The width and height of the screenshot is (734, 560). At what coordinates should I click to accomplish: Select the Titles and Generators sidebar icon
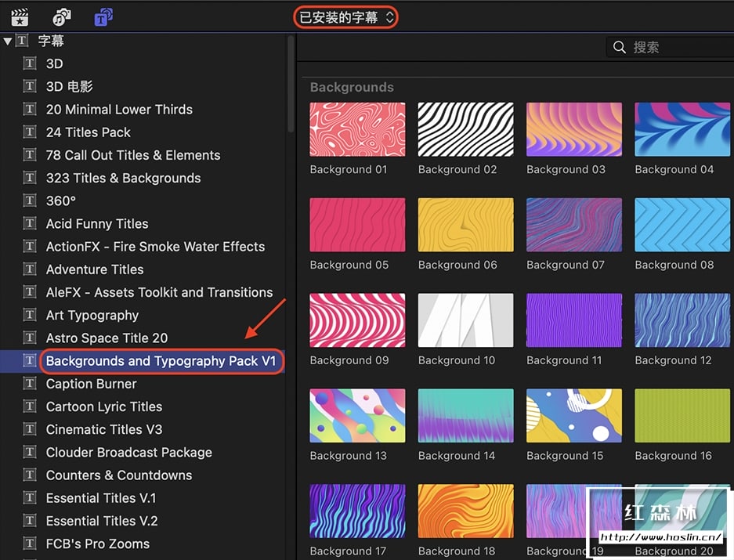(103, 17)
